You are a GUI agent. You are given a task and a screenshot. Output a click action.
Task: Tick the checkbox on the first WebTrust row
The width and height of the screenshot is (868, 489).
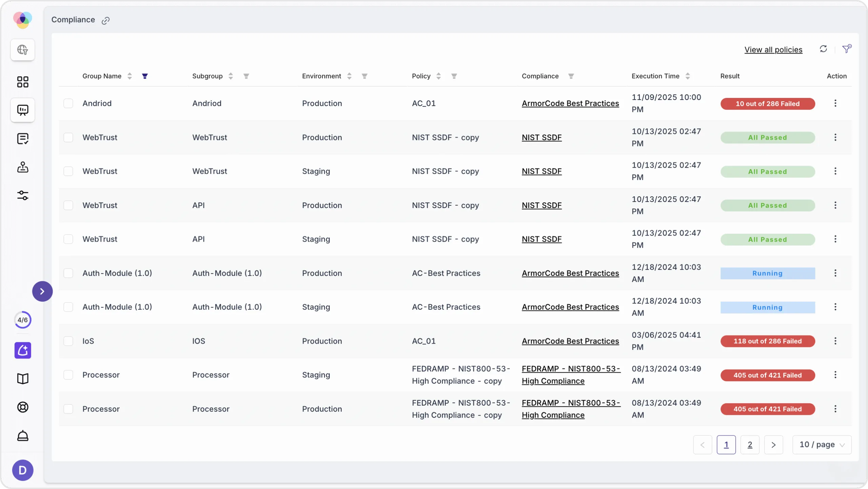pos(68,137)
